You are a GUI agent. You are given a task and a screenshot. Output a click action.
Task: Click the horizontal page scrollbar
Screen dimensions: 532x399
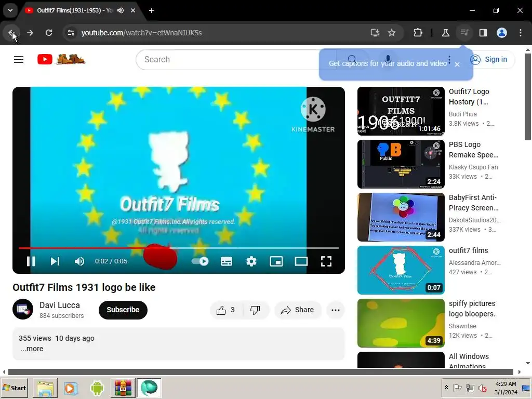pyautogui.click(x=261, y=372)
